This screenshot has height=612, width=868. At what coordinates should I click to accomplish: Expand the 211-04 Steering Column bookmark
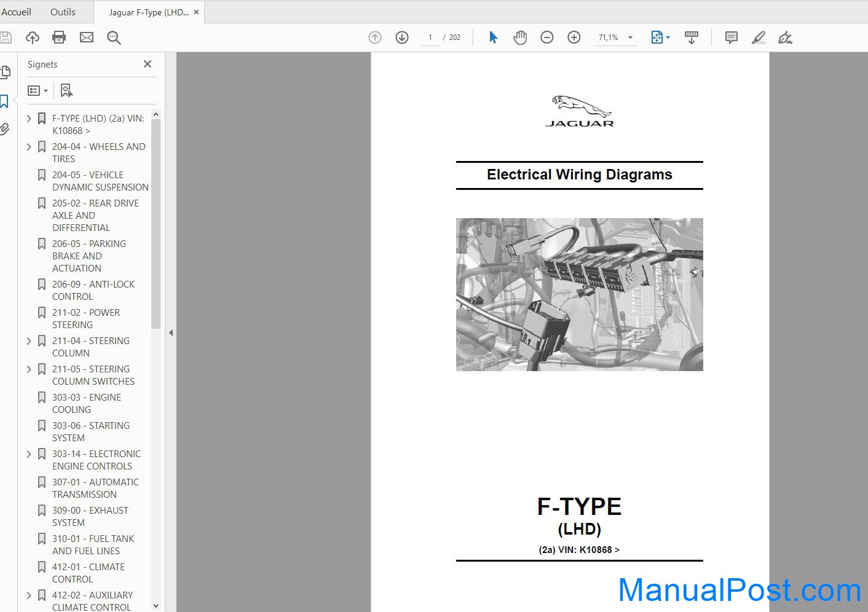(x=29, y=340)
